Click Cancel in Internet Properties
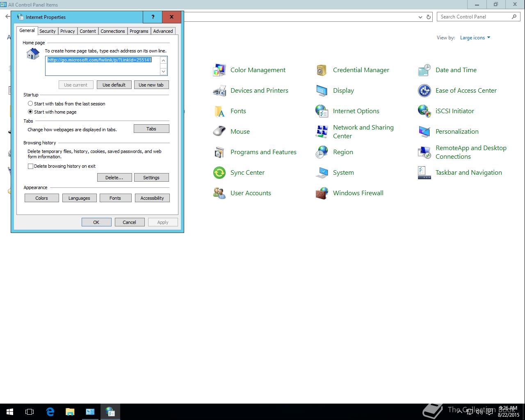 click(x=129, y=222)
